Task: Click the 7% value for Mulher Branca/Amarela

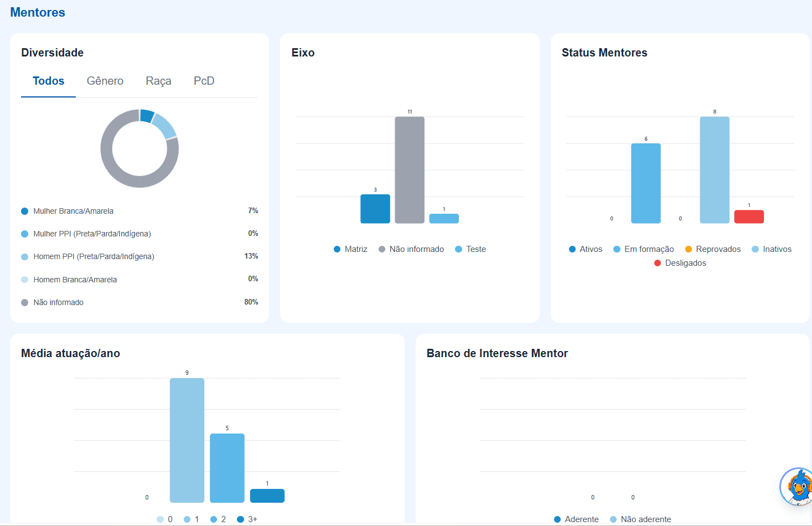Action: 253,210
